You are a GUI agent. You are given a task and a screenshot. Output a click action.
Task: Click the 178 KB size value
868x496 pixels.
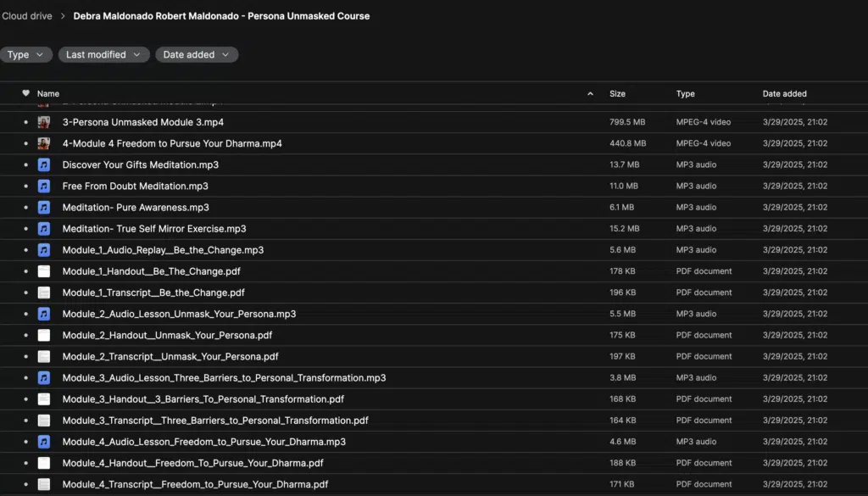[x=622, y=271]
